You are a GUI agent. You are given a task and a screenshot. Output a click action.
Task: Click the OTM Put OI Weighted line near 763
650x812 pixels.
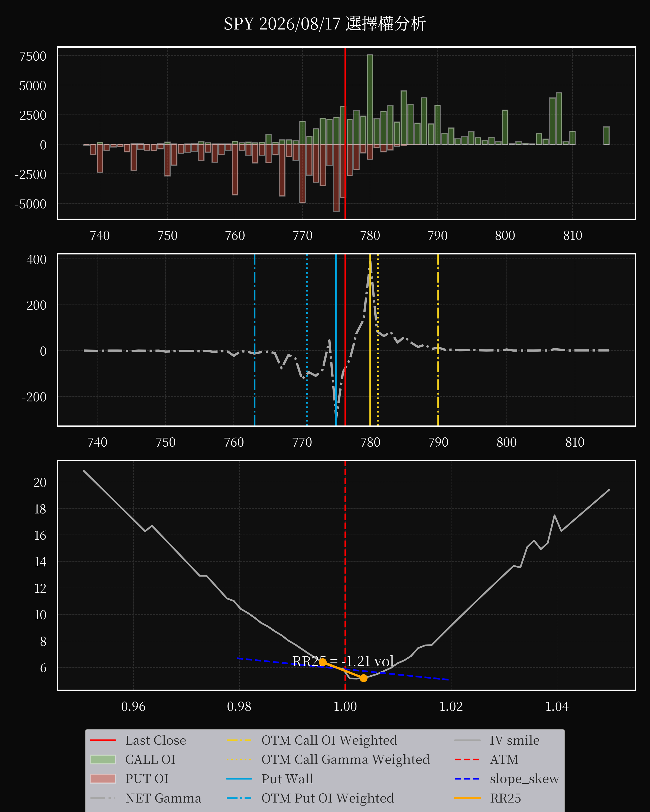pos(254,340)
